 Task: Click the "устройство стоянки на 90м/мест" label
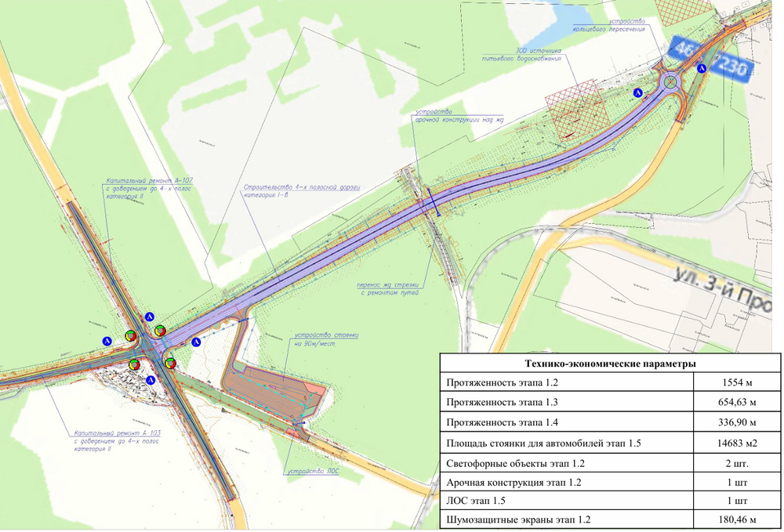[x=326, y=339]
